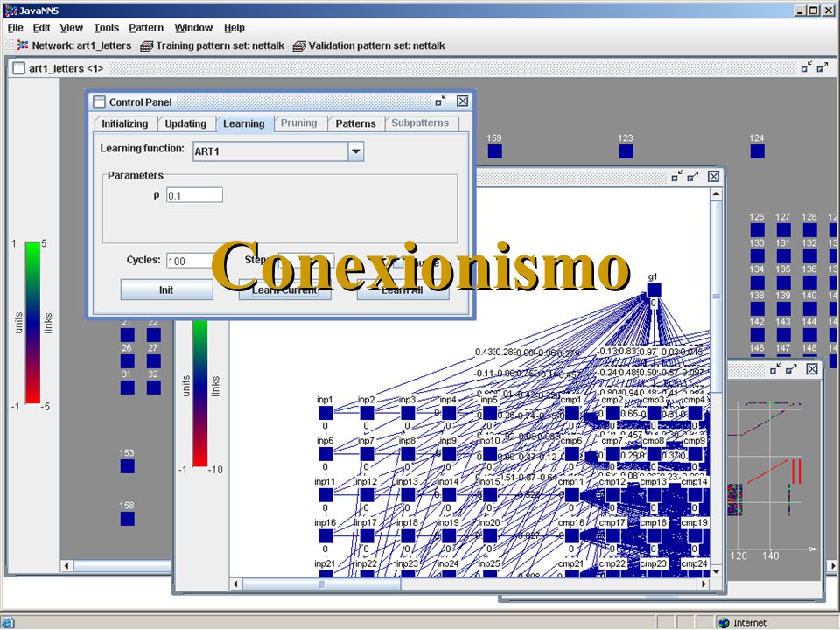Image resolution: width=840 pixels, height=630 pixels.
Task: Click the Internet zone globe in status bar
Action: [724, 622]
